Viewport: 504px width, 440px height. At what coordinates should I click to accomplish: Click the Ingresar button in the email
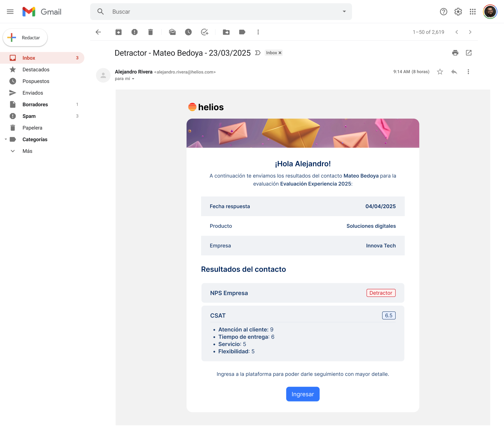pyautogui.click(x=303, y=394)
